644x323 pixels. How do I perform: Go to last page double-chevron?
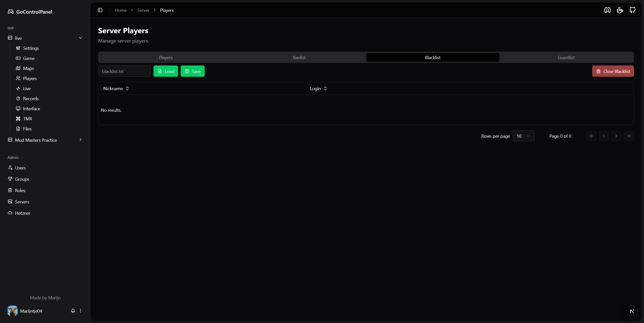click(629, 136)
